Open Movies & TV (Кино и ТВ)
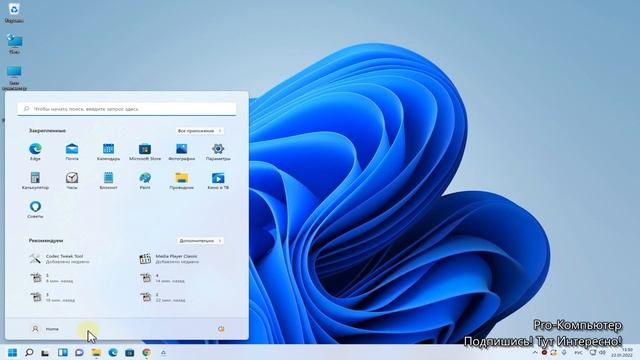Image resolution: width=640 pixels, height=360 pixels. [218, 180]
